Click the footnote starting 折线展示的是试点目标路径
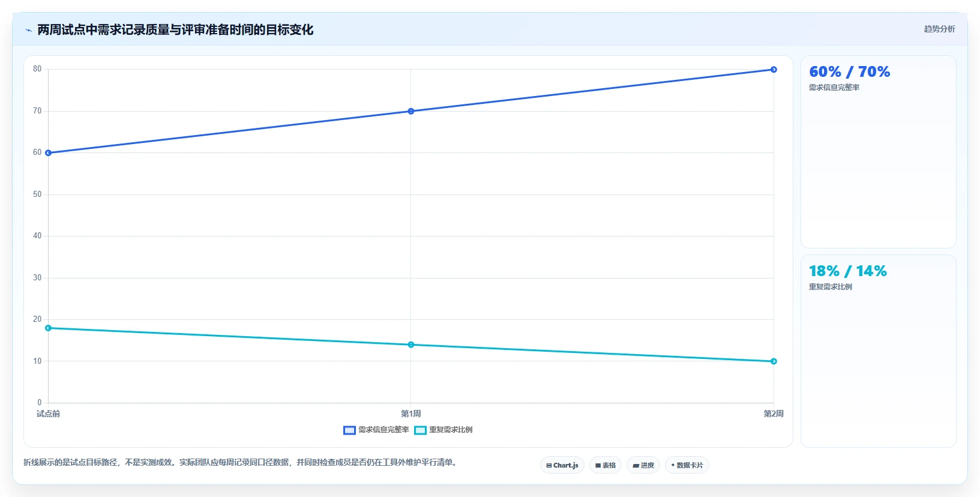This screenshot has height=497, width=980. coord(242,463)
